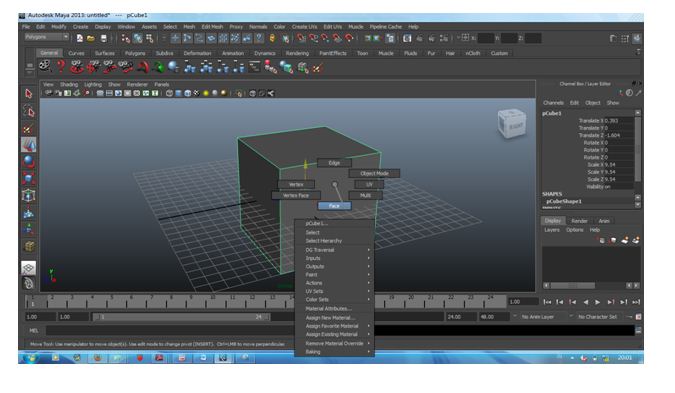Pick the Lasso select tool
675x393 pixels.
(x=28, y=111)
